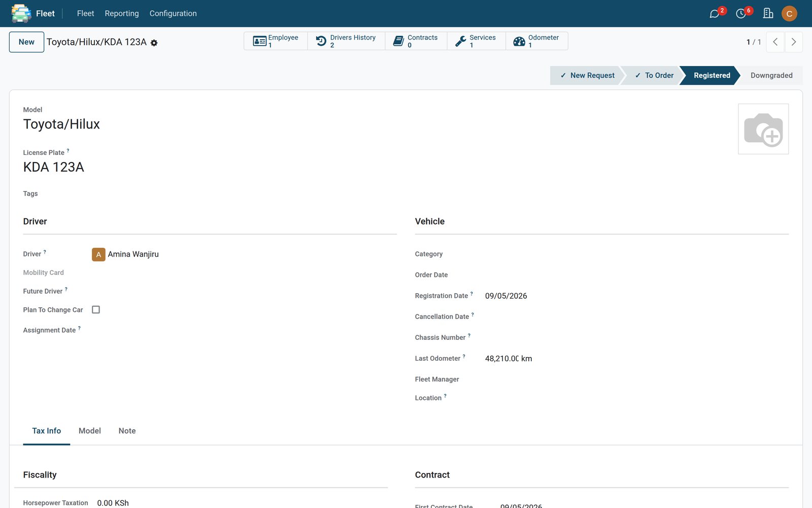Open the company switcher building icon
812x508 pixels.
pos(768,13)
